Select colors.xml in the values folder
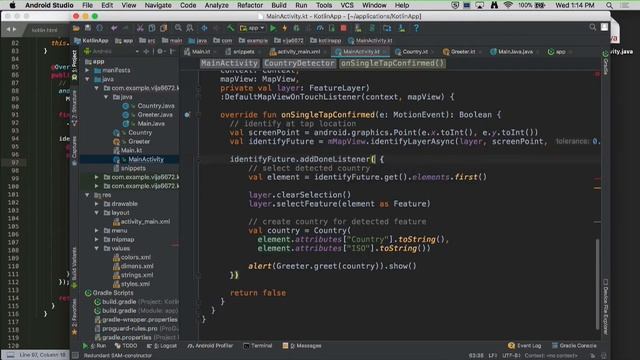 click(136, 257)
